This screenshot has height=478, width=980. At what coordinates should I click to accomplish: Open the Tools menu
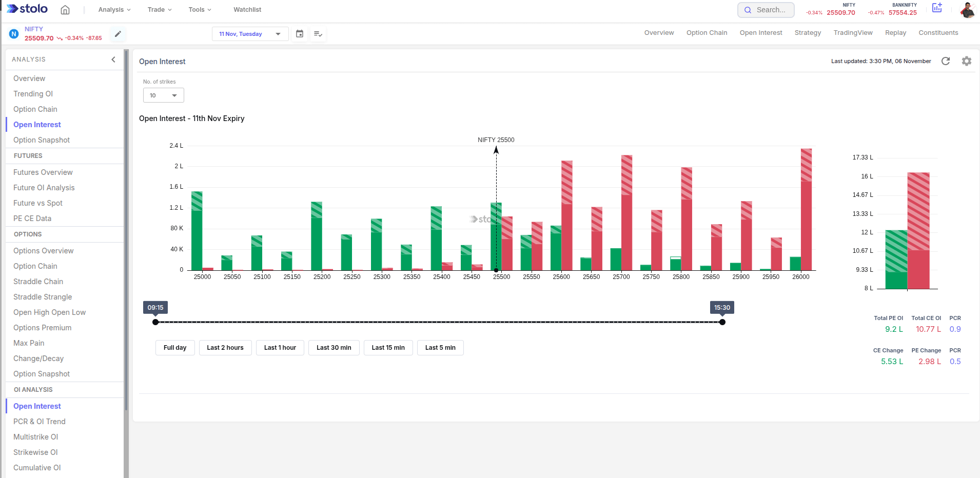200,10
